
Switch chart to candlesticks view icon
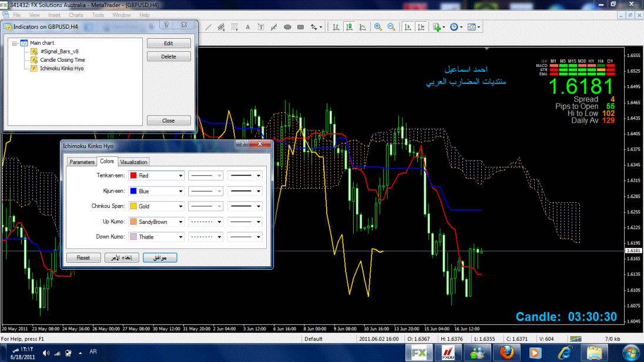(x=350, y=27)
